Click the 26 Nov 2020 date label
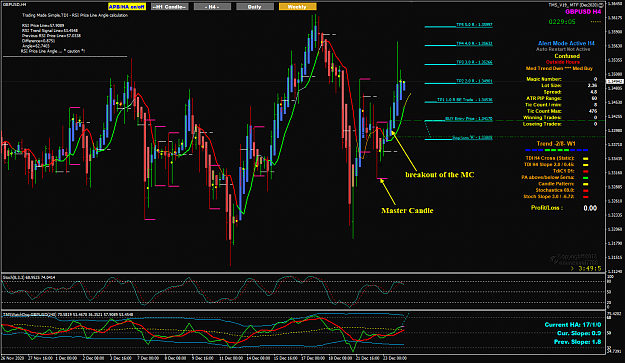The width and height of the screenshot is (625, 363). pos(13,358)
